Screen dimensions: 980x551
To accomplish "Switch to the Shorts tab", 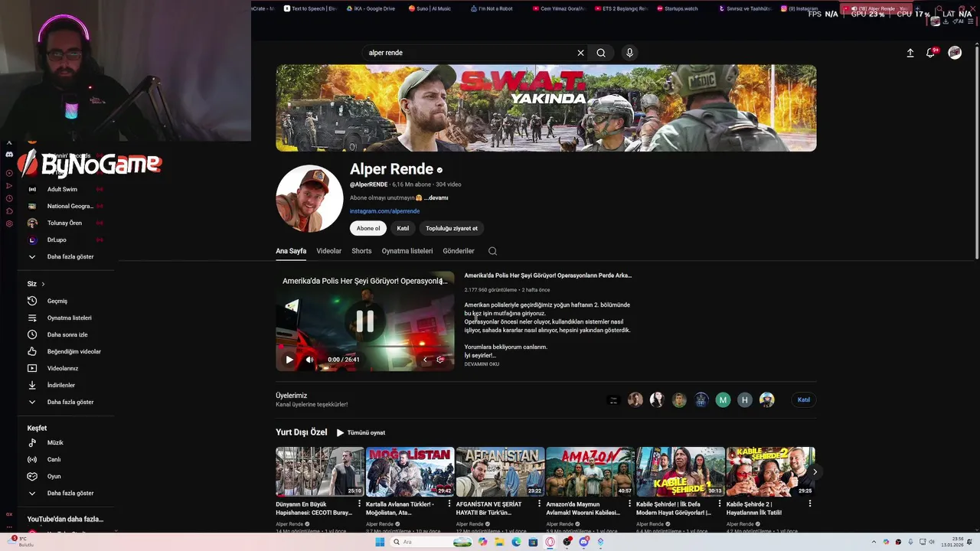I will [361, 251].
